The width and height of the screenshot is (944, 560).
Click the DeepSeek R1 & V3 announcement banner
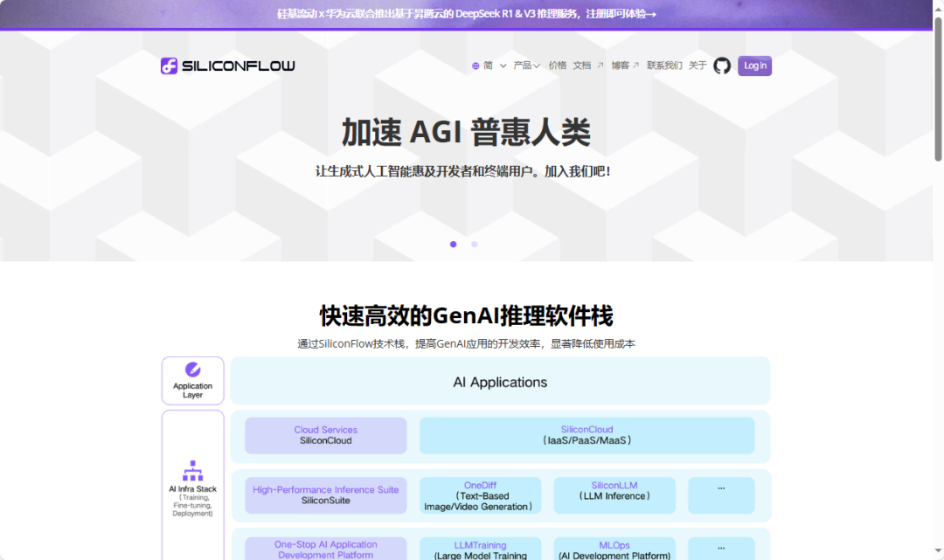pos(467,14)
